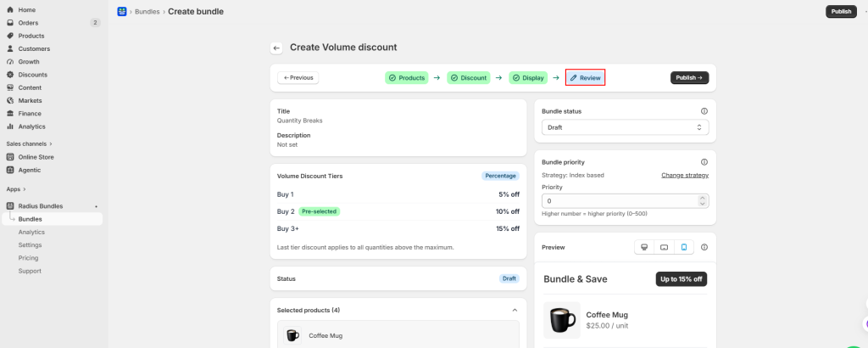Open sidebar Analytics via bar-chart icon
Viewport: 868px width, 348px height.
[10, 126]
